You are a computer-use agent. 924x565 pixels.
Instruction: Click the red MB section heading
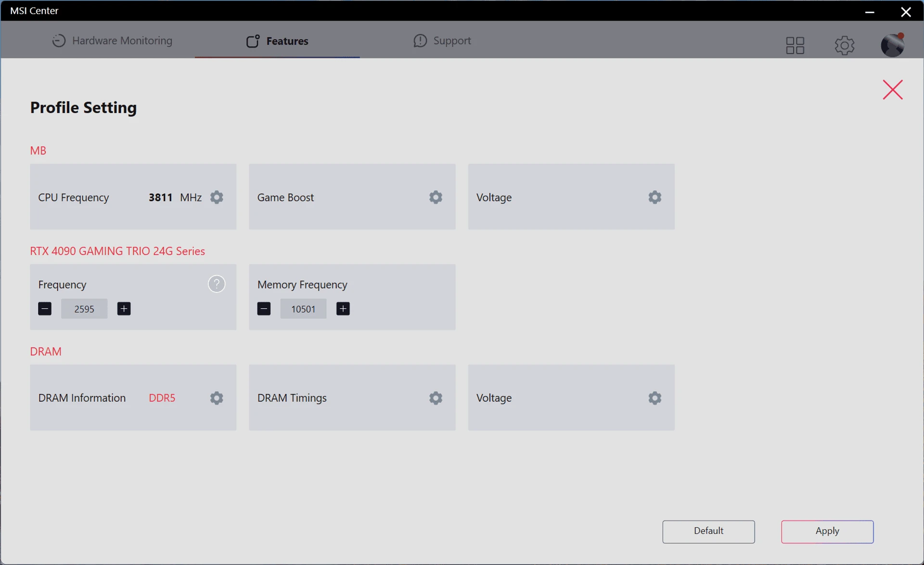click(x=38, y=150)
